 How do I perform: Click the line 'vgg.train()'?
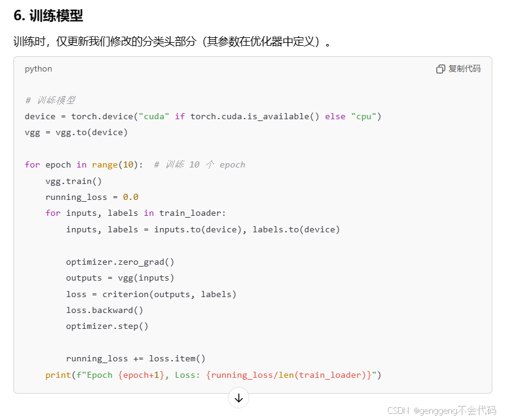[74, 181]
